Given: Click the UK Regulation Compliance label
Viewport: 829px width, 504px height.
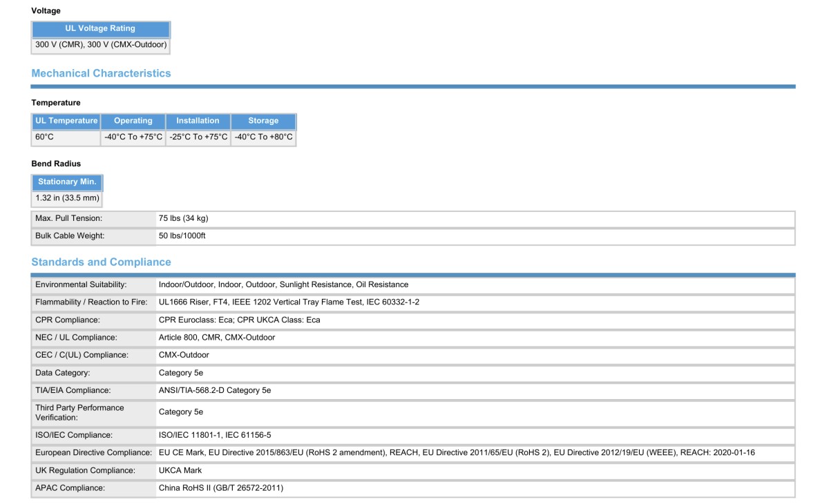Looking at the screenshot, I should (x=85, y=471).
